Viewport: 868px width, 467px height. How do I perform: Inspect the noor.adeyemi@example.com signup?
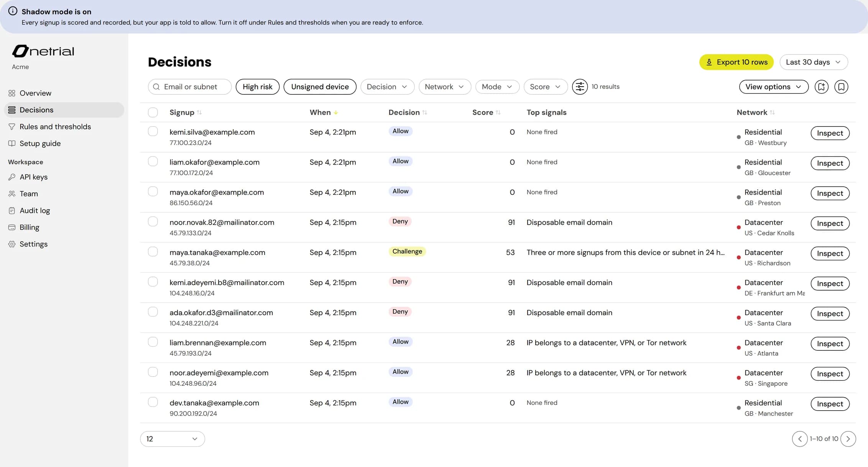830,374
